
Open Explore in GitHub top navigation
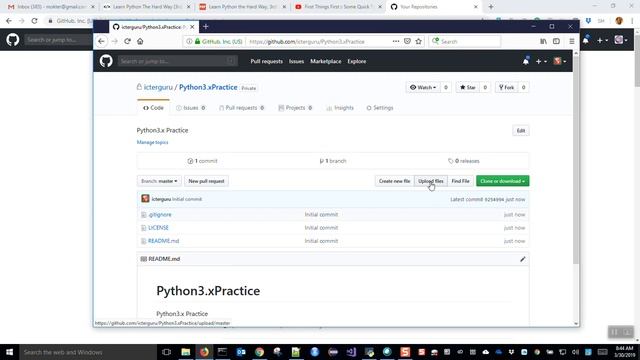[357, 61]
